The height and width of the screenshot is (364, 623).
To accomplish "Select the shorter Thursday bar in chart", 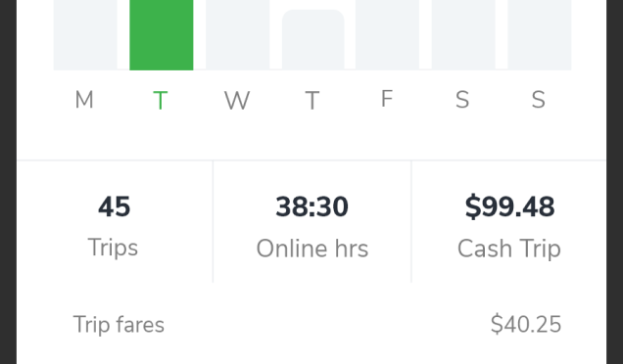I will point(313,40).
